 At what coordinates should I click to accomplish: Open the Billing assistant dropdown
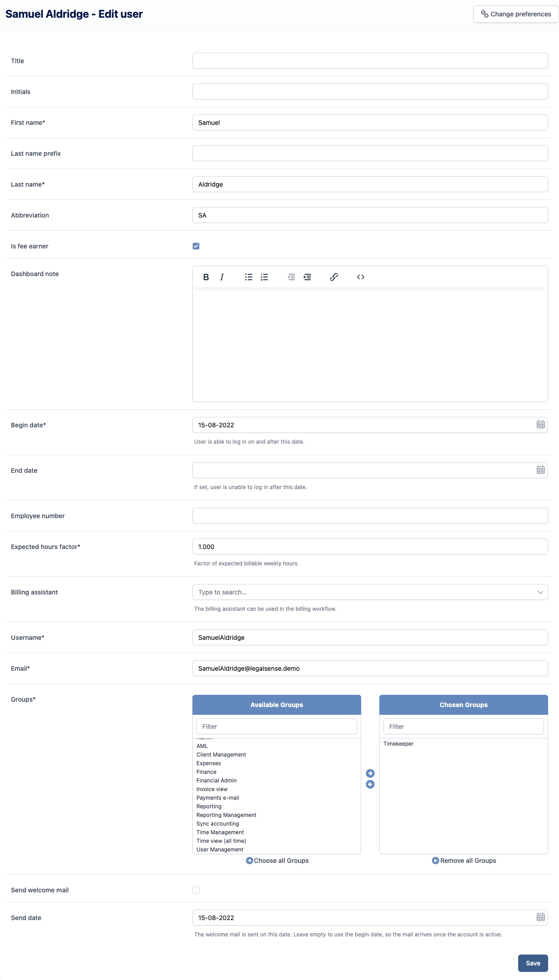pyautogui.click(x=370, y=592)
